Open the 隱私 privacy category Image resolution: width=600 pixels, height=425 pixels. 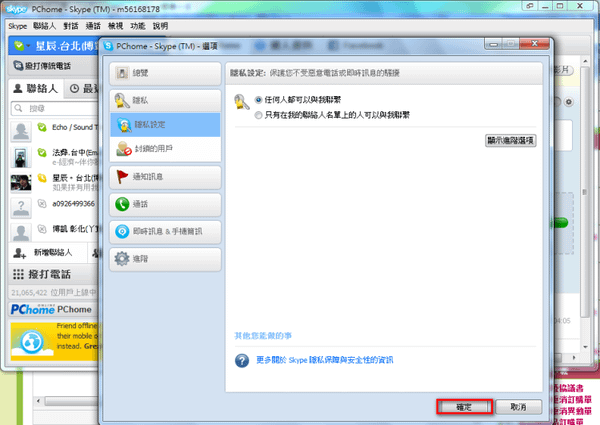tap(165, 100)
